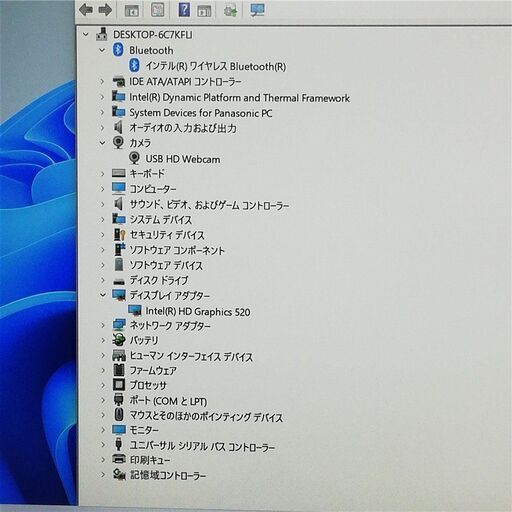
Task: Collapse the Bluetooth category
Action: 102,50
